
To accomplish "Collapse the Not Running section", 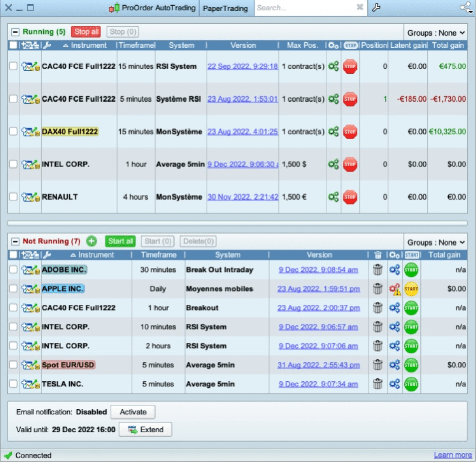I will pyautogui.click(x=14, y=241).
